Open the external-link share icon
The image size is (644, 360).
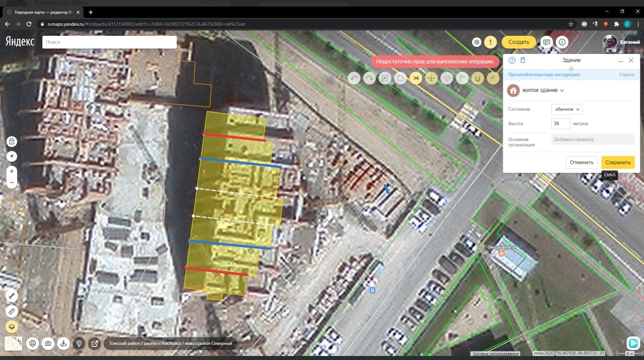94,343
